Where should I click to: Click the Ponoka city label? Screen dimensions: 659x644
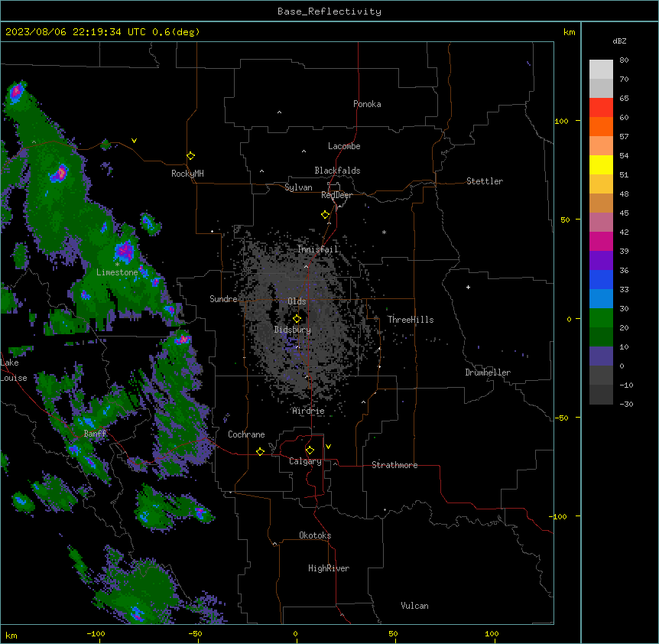(367, 104)
